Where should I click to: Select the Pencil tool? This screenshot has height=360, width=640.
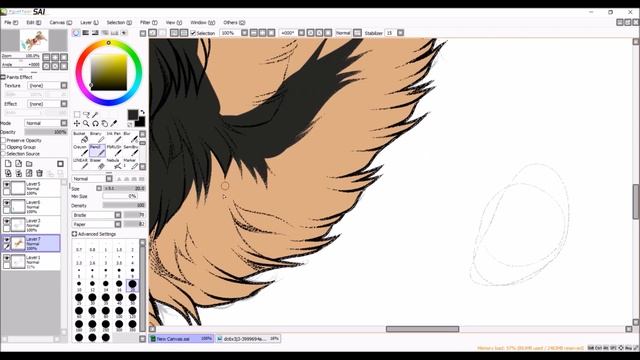[x=98, y=151]
